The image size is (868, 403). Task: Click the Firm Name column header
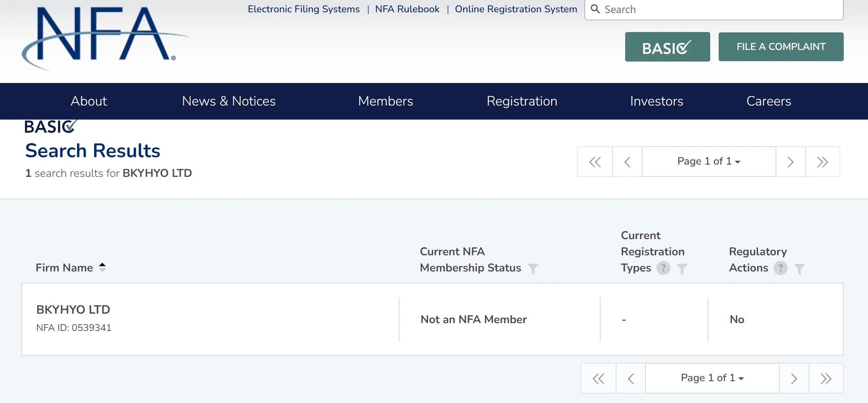[64, 268]
